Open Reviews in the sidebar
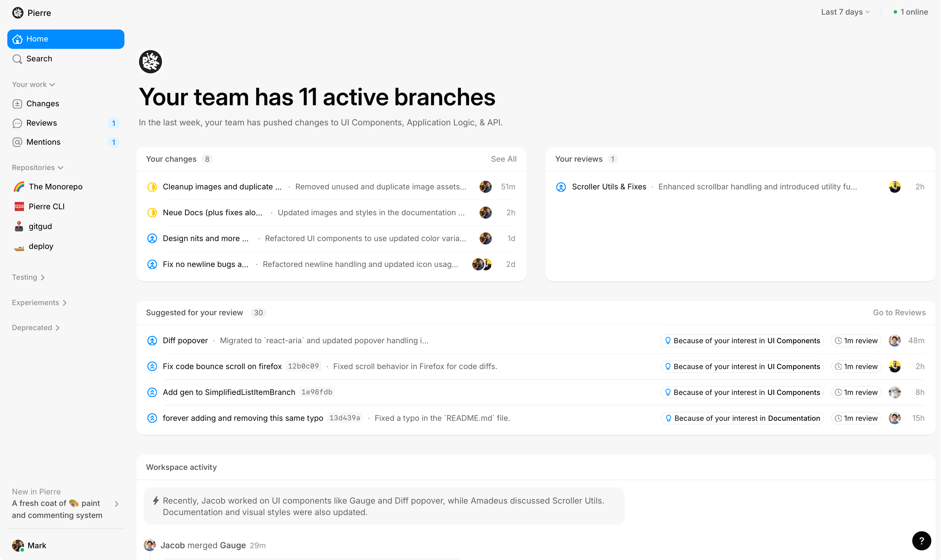 (x=42, y=123)
